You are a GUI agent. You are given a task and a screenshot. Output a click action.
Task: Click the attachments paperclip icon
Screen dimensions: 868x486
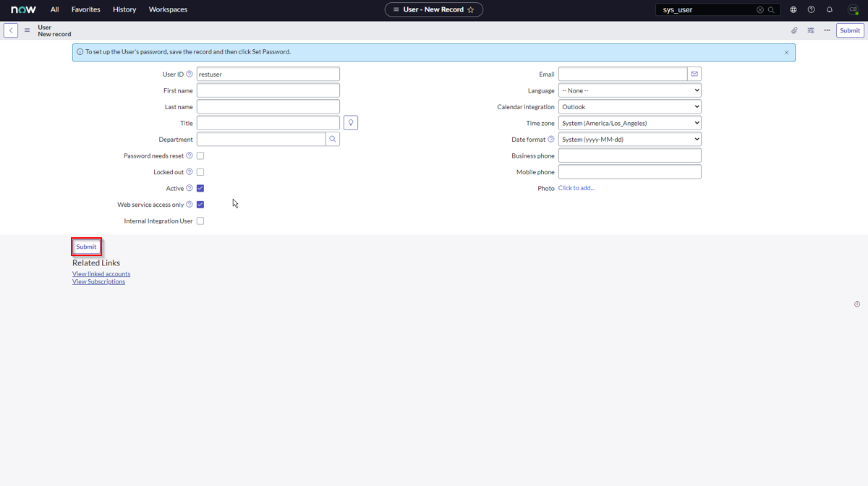point(794,30)
